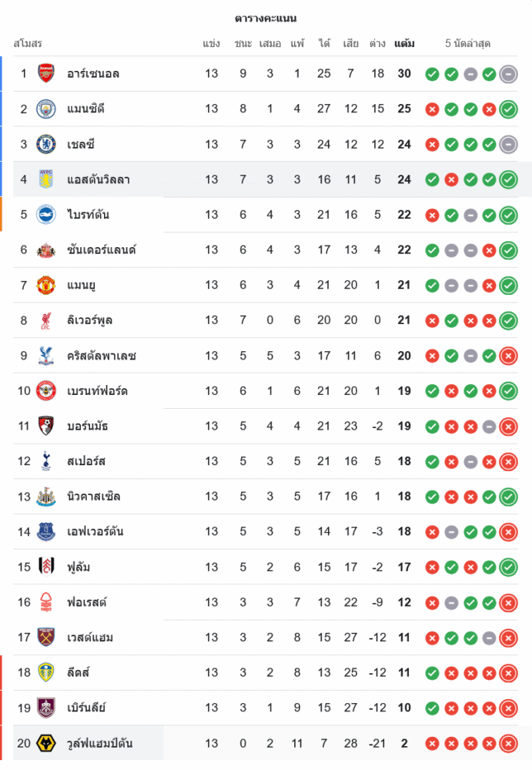Click the Arsenal club crest icon

46,74
